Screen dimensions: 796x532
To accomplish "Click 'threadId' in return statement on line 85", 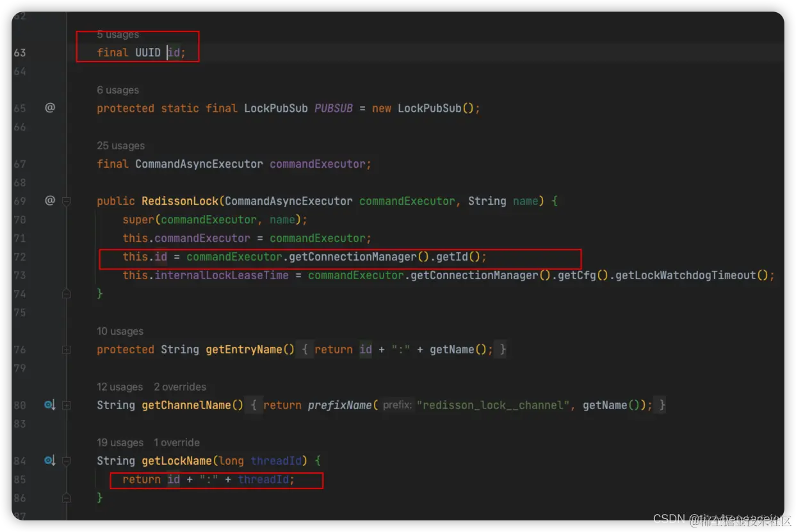I will (263, 480).
